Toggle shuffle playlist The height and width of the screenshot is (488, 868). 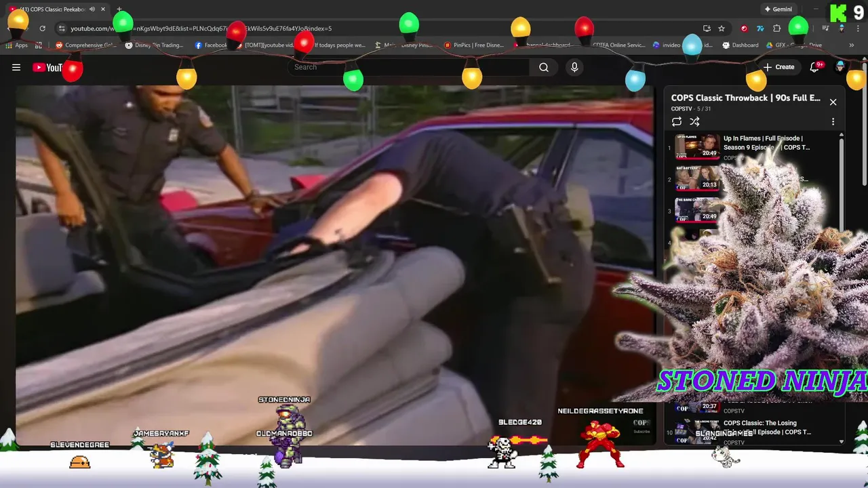(695, 122)
